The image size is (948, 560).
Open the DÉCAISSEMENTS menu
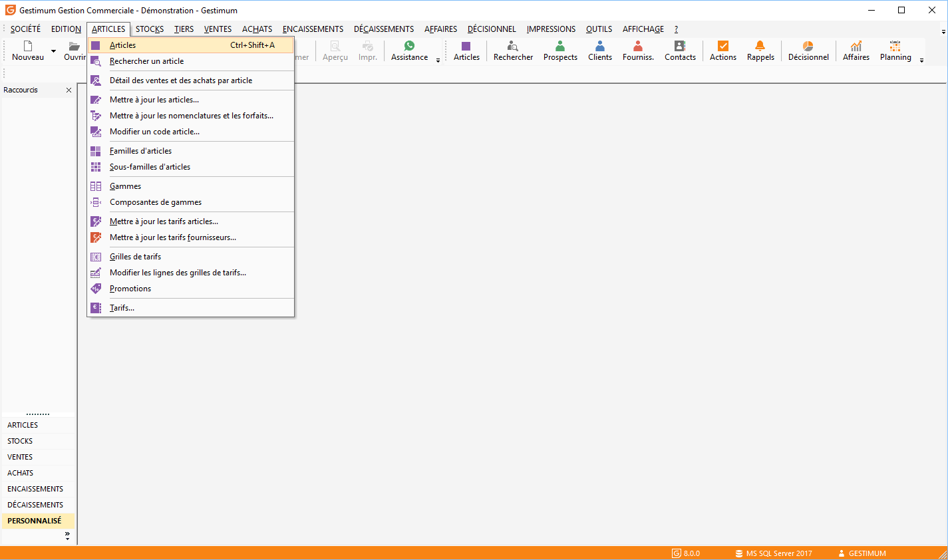click(384, 29)
